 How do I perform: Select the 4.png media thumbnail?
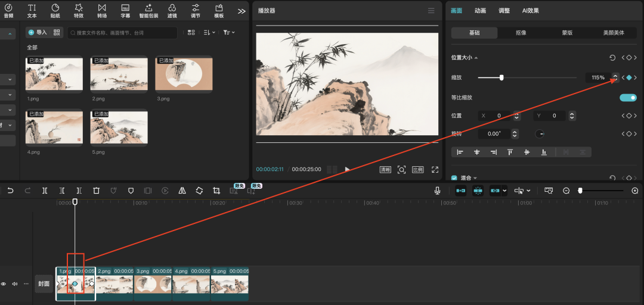pos(54,127)
